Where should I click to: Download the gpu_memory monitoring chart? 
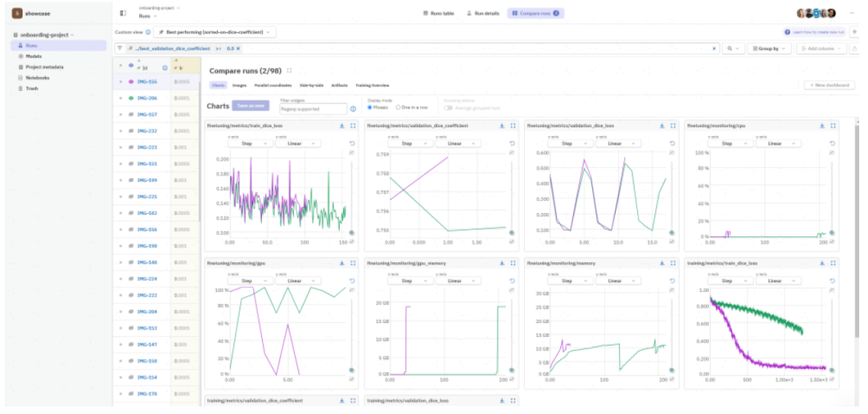[x=502, y=264]
